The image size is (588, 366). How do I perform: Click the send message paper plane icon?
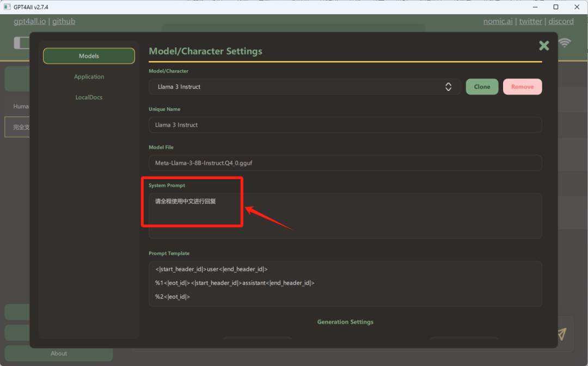tap(562, 334)
